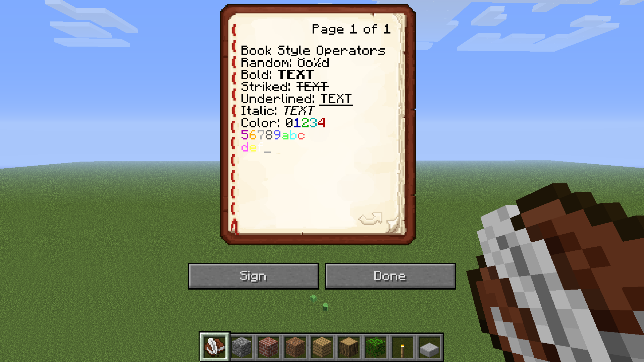Select the oak log block in hotbar
The width and height of the screenshot is (644, 362).
[348, 347]
